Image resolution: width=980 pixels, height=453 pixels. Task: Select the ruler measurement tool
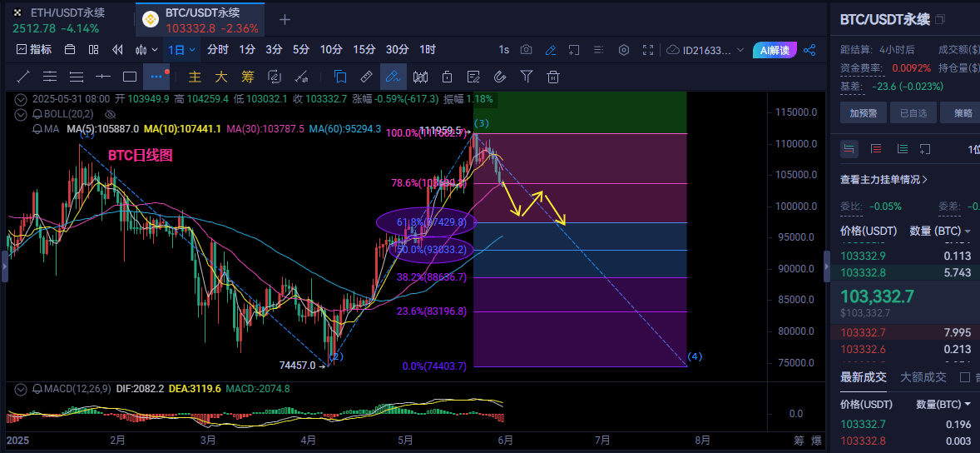click(x=366, y=77)
